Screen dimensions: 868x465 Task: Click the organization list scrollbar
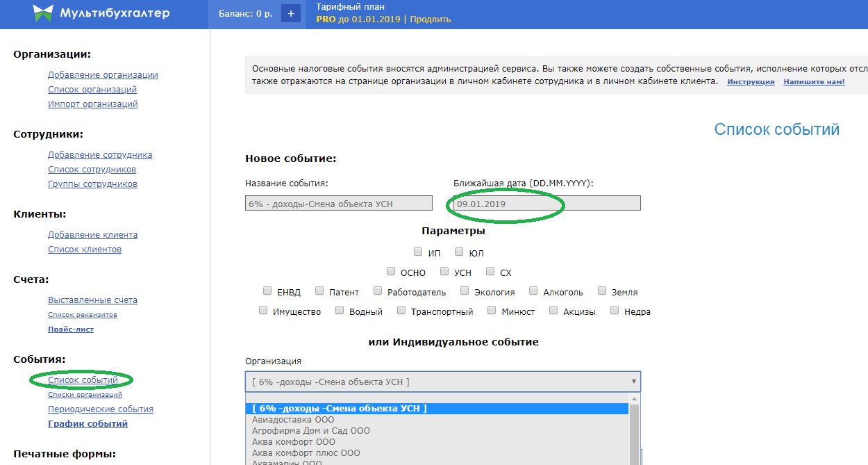(x=635, y=431)
